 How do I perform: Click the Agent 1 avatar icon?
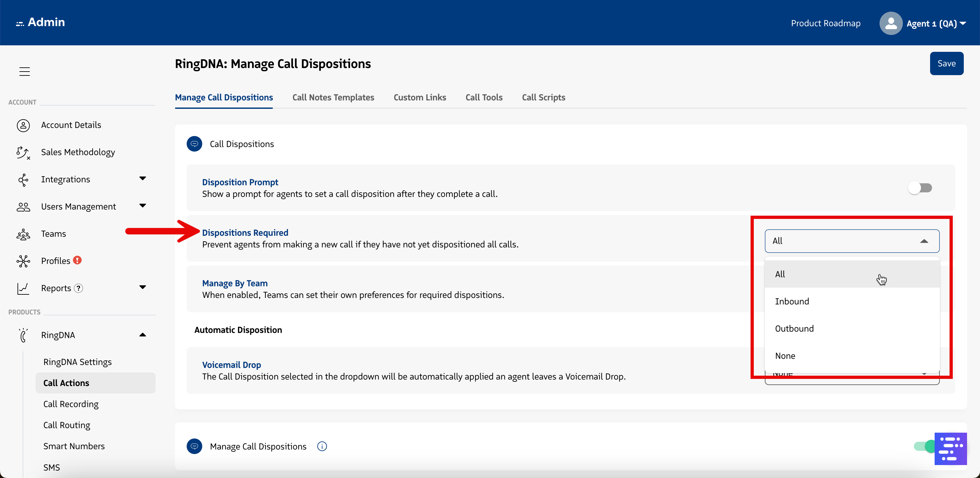pos(891,24)
